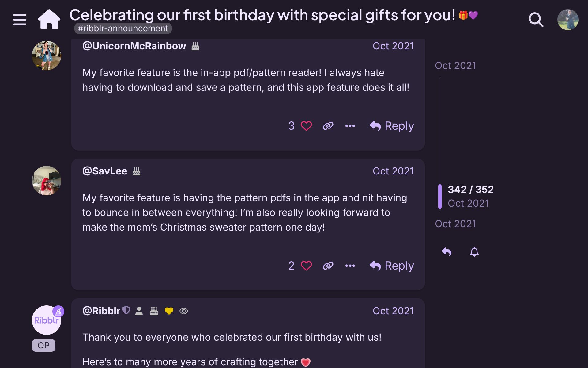Click the purple timeline scroller handle
The image size is (588, 368).
point(440,196)
